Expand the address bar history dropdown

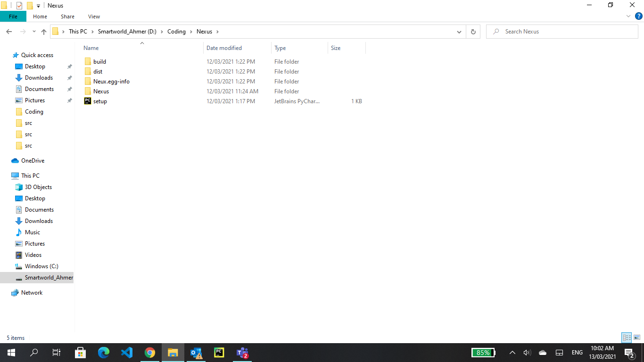[459, 32]
